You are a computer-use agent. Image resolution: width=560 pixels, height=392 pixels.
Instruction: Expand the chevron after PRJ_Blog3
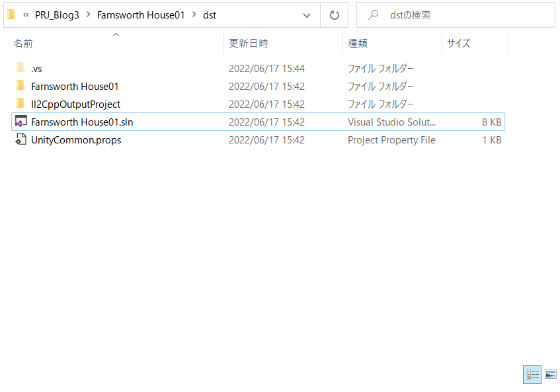[x=88, y=15]
